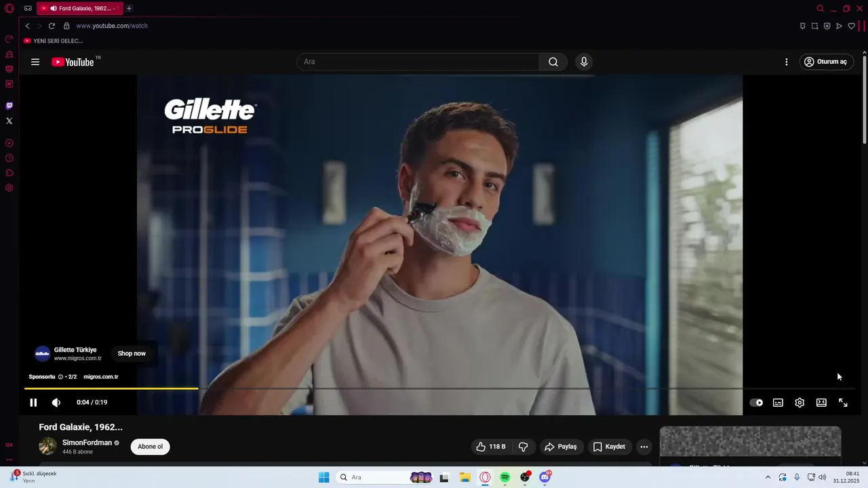Screen dimensions: 868x488
Task: Open the YouTube hamburger guide menu
Action: click(35, 62)
